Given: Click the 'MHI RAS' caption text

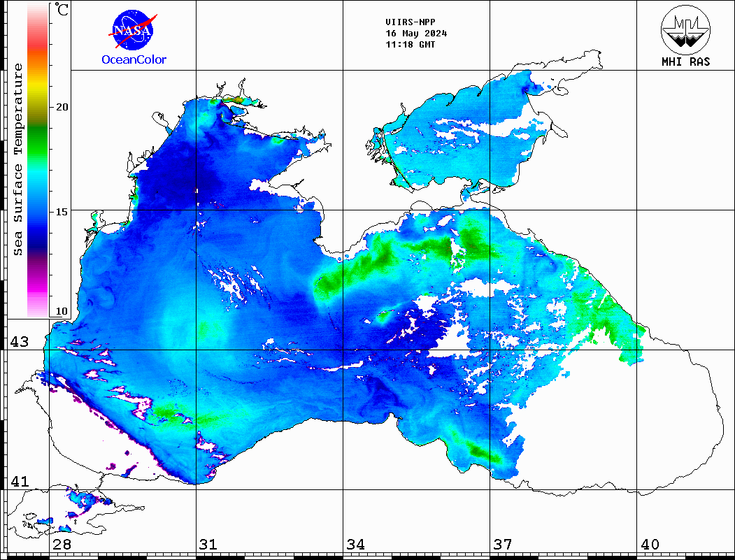Looking at the screenshot, I should [x=685, y=62].
